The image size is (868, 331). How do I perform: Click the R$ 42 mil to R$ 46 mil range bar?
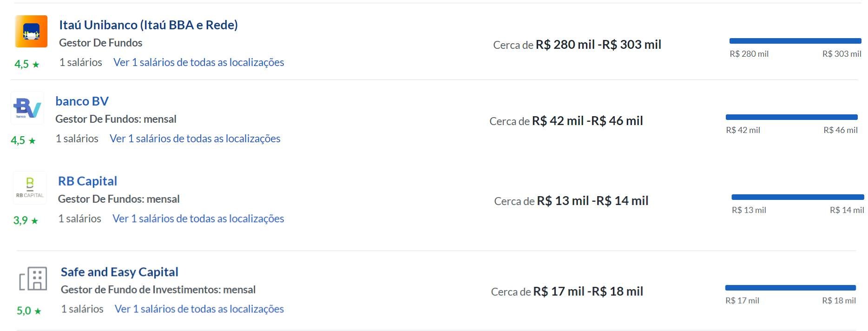[x=791, y=117]
